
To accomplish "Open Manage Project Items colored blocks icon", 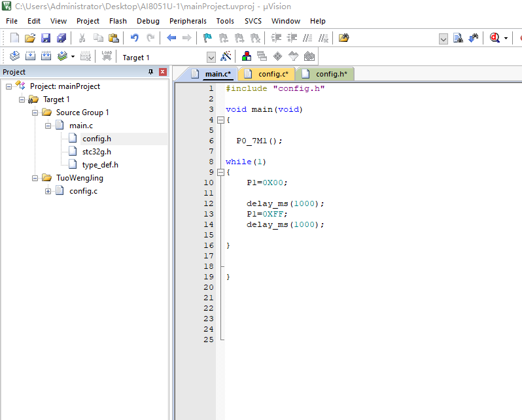I will (247, 56).
